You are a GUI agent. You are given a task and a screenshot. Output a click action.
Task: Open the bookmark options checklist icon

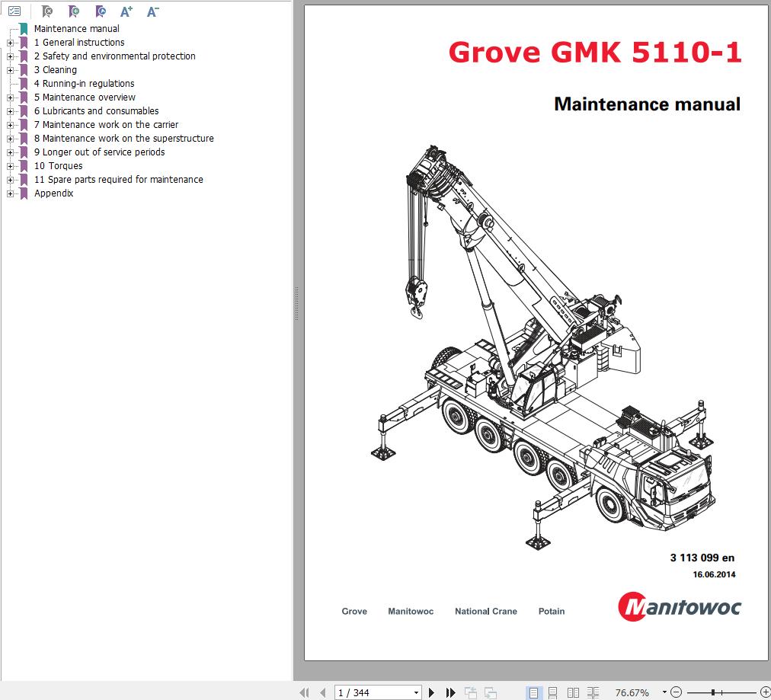tap(14, 11)
